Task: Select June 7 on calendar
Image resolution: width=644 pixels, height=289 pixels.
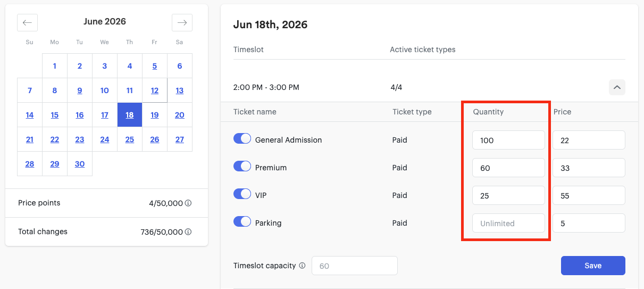Action: [30, 90]
